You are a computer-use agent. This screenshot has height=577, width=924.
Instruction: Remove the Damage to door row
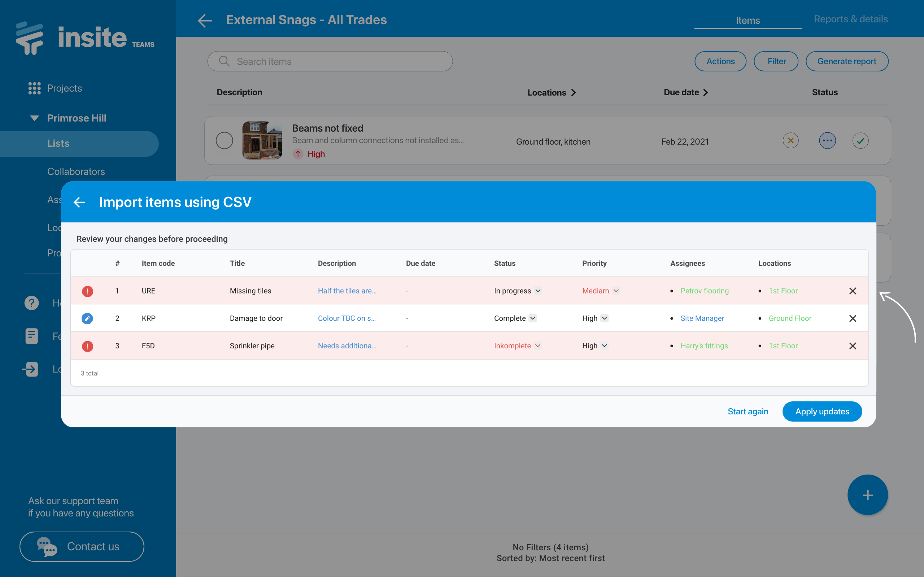(852, 318)
